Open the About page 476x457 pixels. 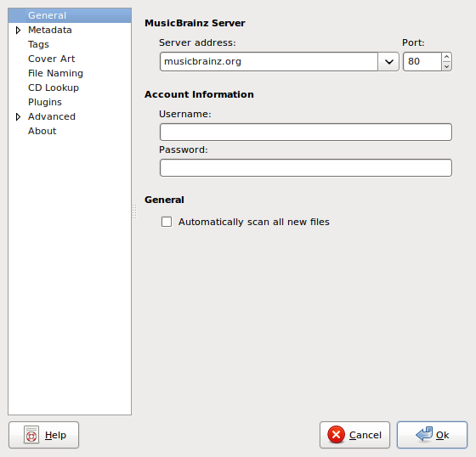(x=42, y=131)
